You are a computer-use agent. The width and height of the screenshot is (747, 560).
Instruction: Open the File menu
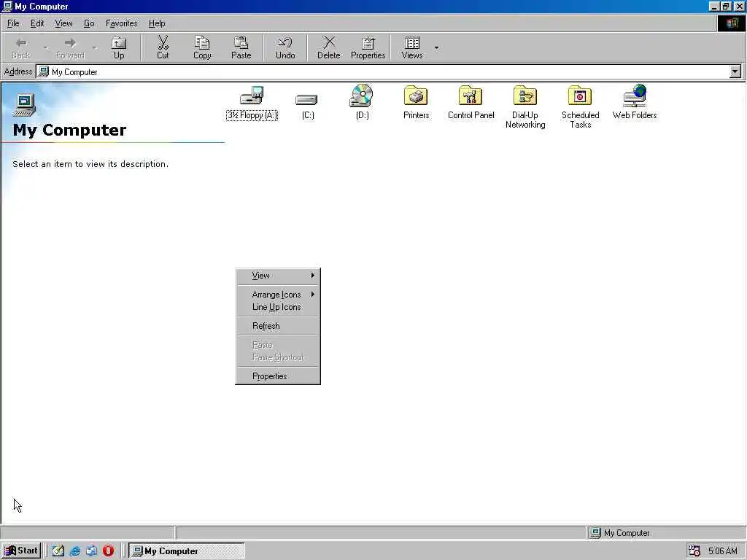pyautogui.click(x=13, y=23)
